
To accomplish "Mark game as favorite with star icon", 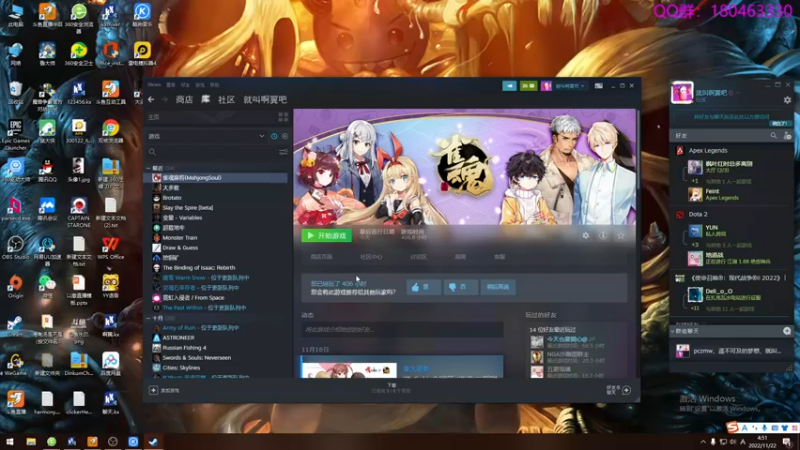I will pyautogui.click(x=620, y=236).
